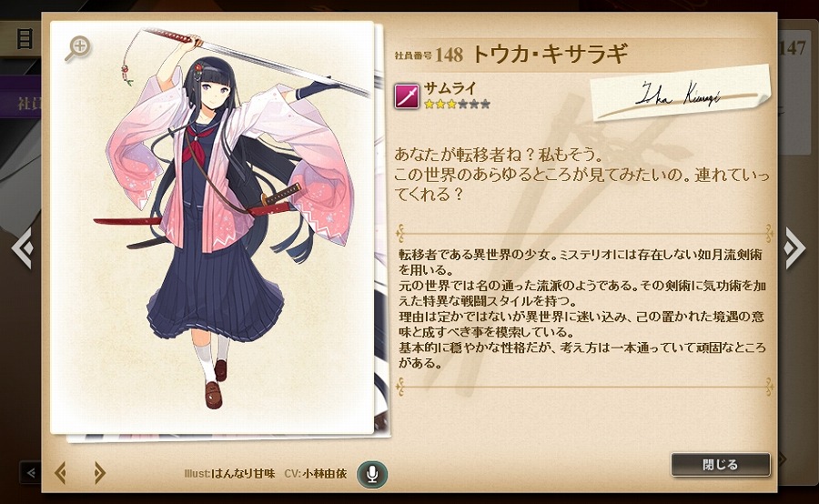Go to next employee with large right arrow

(794, 247)
